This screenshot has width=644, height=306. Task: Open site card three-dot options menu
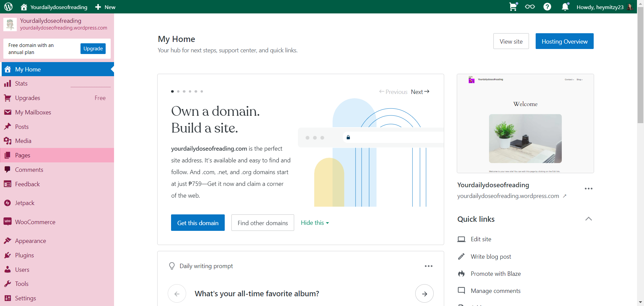pos(589,189)
